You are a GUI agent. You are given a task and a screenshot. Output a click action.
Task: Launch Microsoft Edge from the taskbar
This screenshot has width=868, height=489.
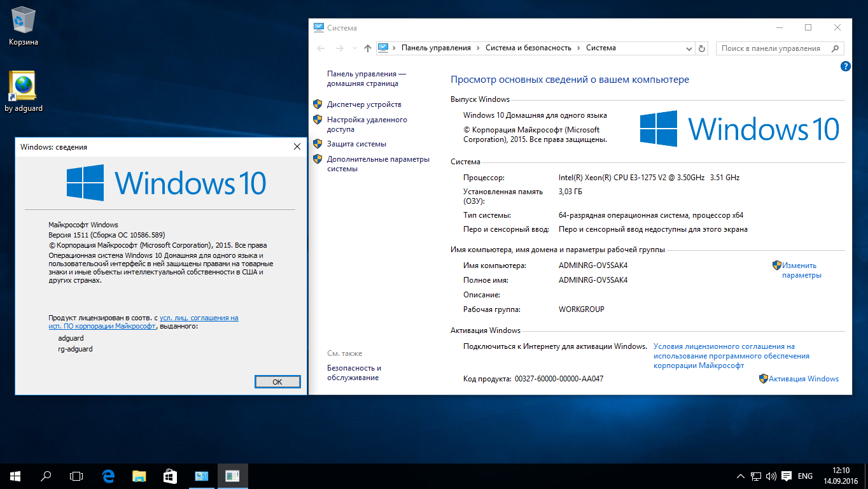pos(108,476)
